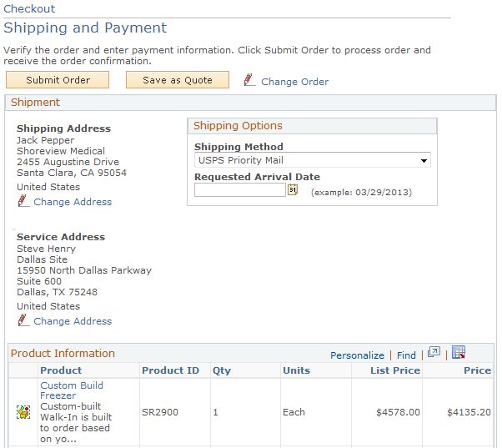This screenshot has height=448, width=502.
Task: Click Change Address link for Shipping Address
Action: (x=73, y=202)
